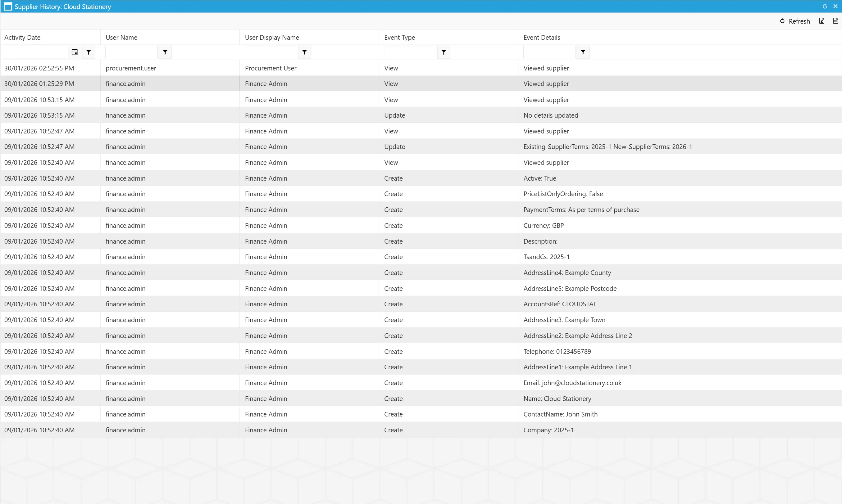This screenshot has height=504, width=842.
Task: Select the Create cell in the Active: True row
Action: [x=448, y=178]
